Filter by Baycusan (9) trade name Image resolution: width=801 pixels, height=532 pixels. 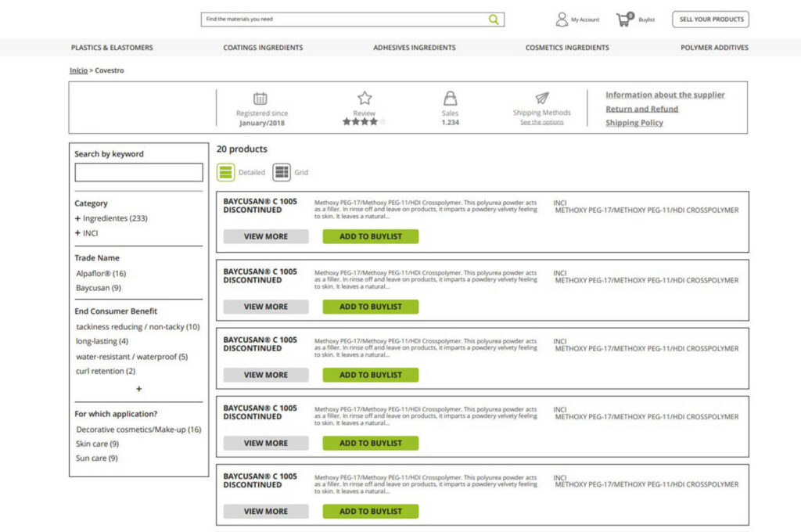point(98,288)
